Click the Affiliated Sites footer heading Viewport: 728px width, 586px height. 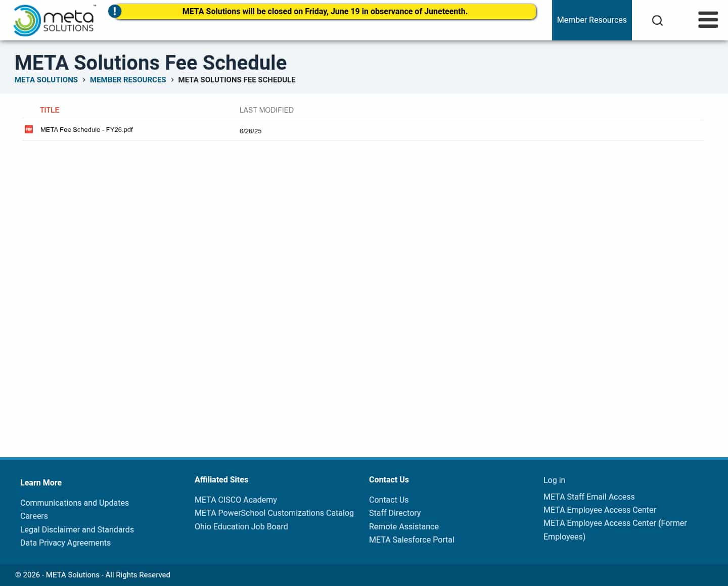click(221, 480)
